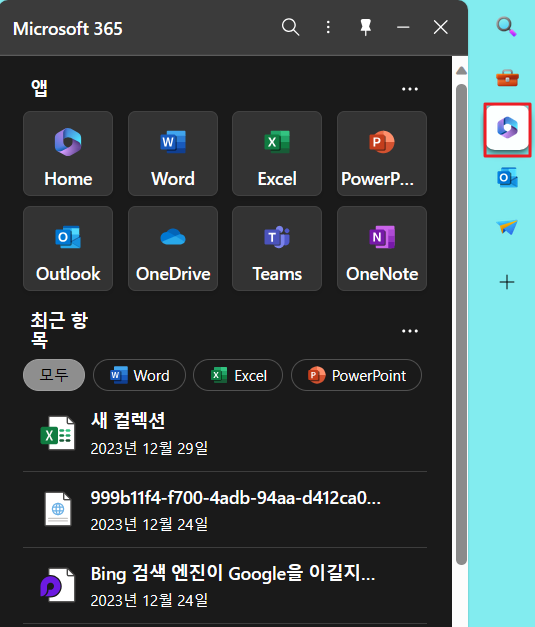This screenshot has width=535, height=627.
Task: Open the 새 컬렉션 Excel file
Action: [225, 434]
